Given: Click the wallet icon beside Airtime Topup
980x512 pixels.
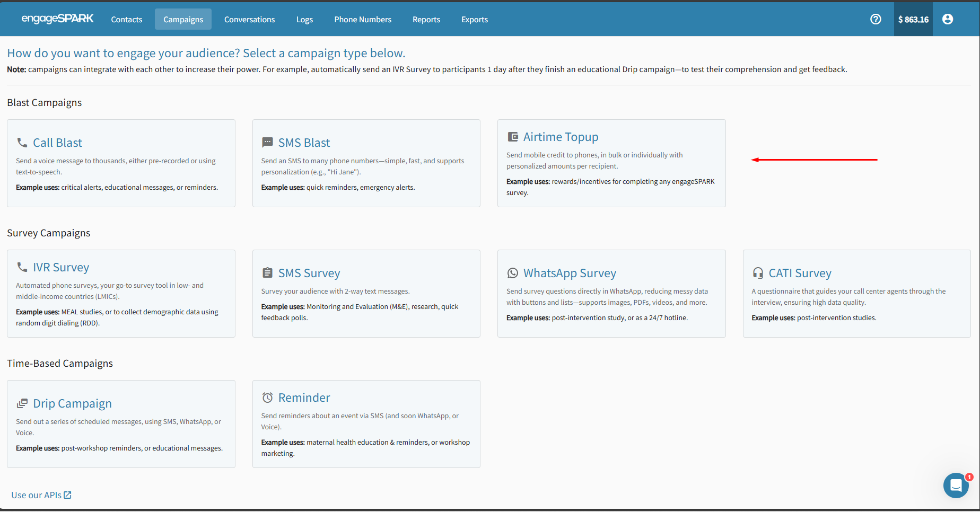Looking at the screenshot, I should point(513,137).
